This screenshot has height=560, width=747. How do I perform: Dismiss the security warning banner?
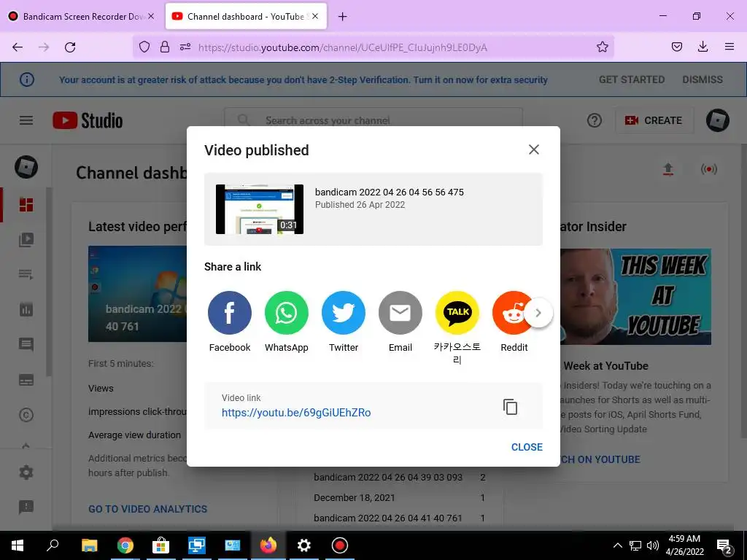click(703, 79)
